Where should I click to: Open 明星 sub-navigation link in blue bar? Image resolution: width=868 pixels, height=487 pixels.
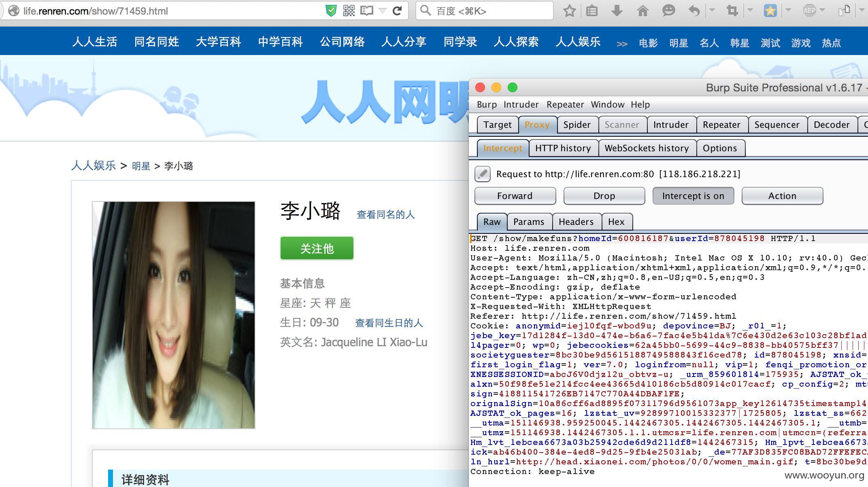[x=679, y=43]
